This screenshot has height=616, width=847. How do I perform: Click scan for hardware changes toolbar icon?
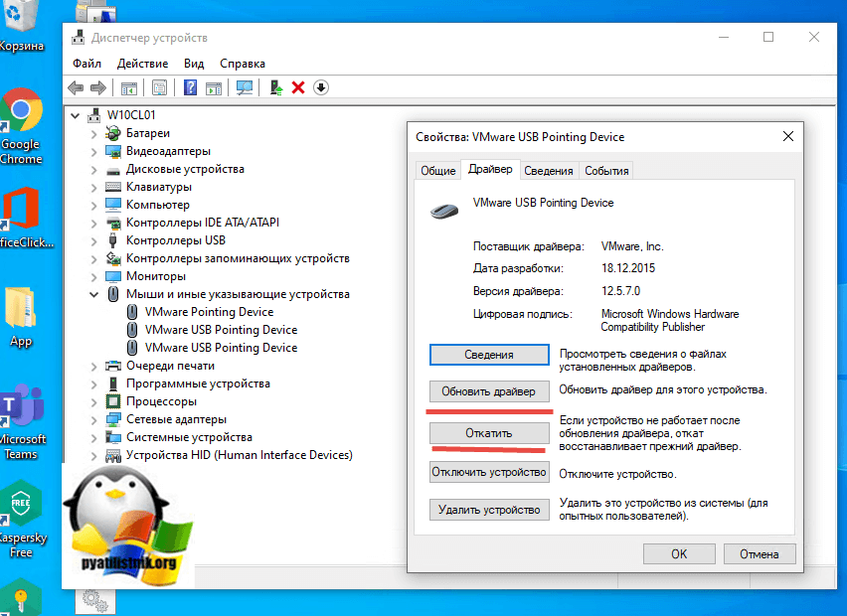(244, 87)
